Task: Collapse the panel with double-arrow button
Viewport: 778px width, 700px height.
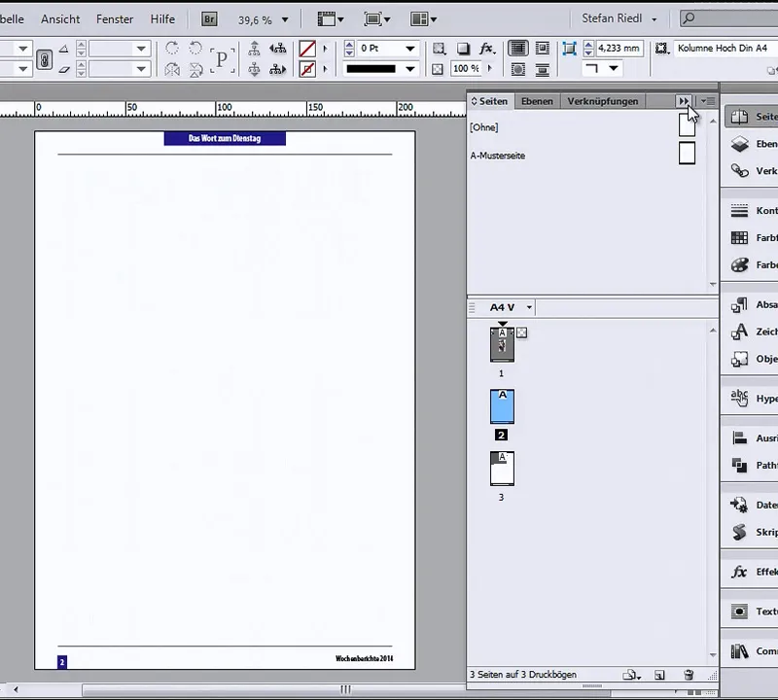Action: (684, 101)
